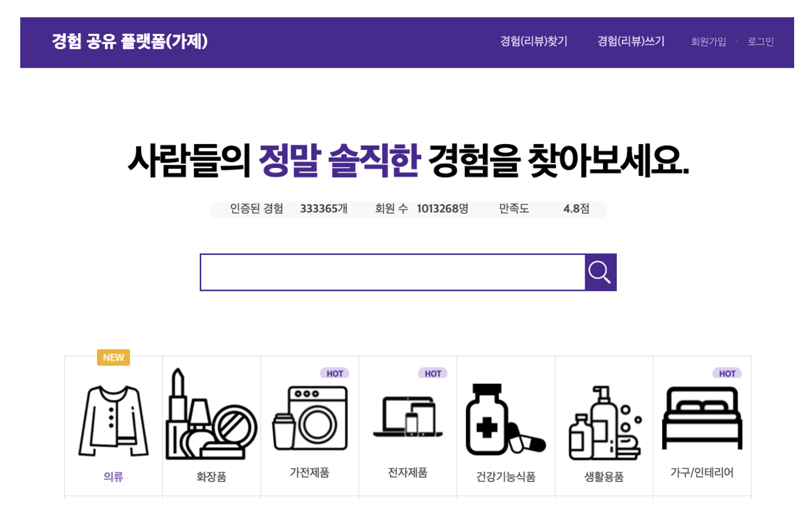Screen dimensions: 812x529
Task: Click the 회원가입 link
Action: (708, 42)
